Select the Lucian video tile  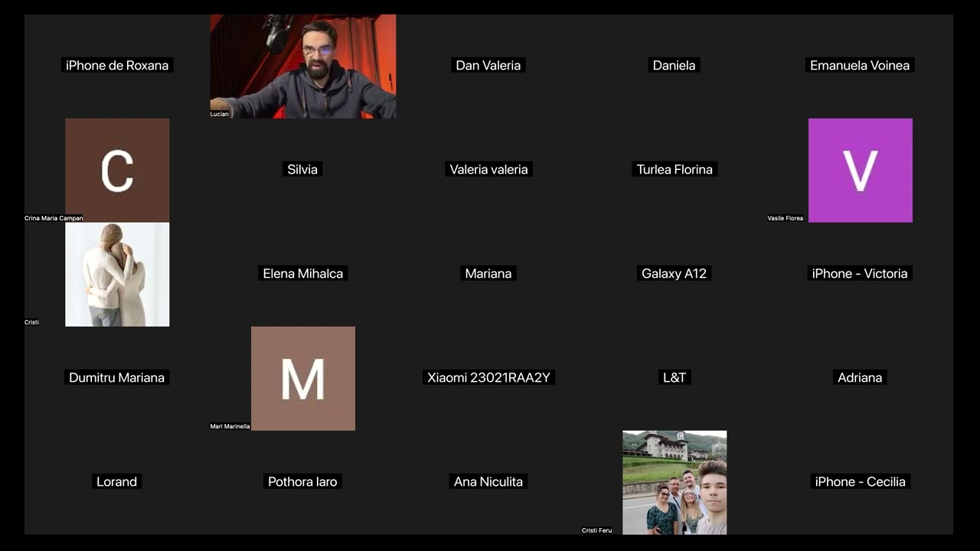pyautogui.click(x=303, y=66)
